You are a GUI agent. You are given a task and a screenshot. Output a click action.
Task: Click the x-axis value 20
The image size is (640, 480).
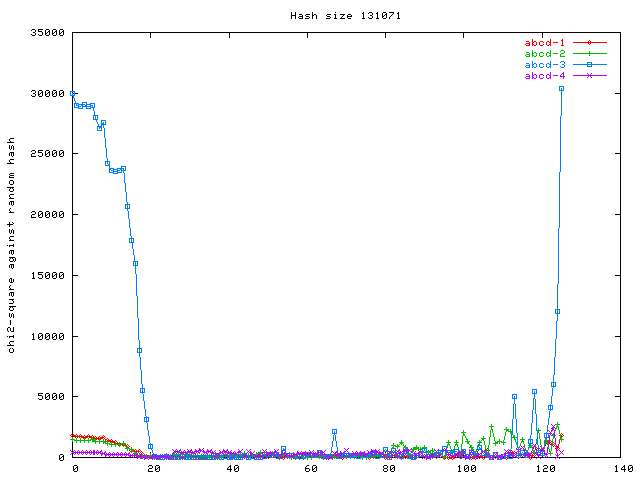154,469
